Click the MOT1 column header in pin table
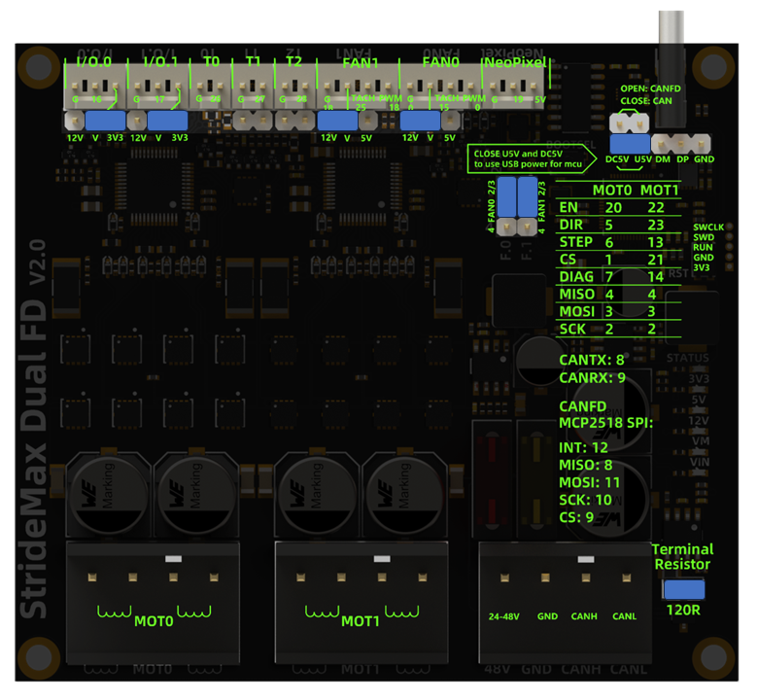Image resolution: width=758 pixels, height=700 pixels. pos(660,191)
